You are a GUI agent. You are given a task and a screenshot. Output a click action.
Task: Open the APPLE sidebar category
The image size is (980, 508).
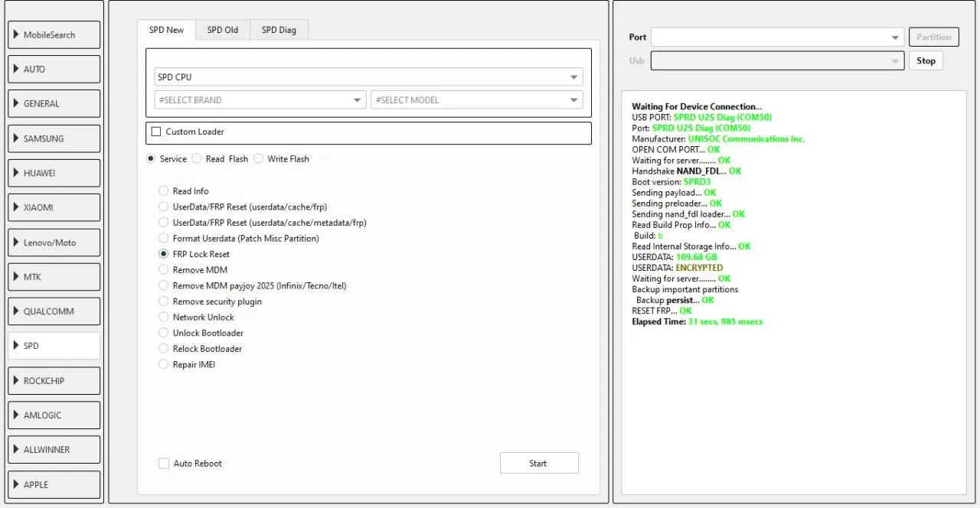click(54, 484)
